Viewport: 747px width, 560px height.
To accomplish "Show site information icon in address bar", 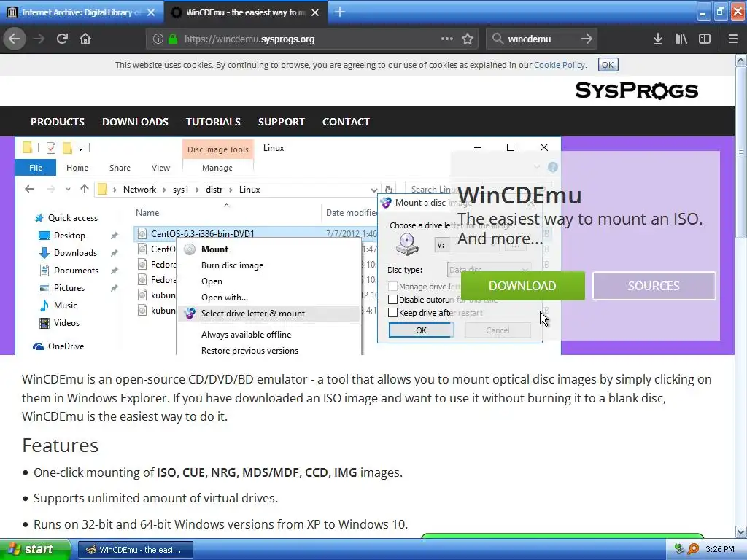I will tap(158, 39).
